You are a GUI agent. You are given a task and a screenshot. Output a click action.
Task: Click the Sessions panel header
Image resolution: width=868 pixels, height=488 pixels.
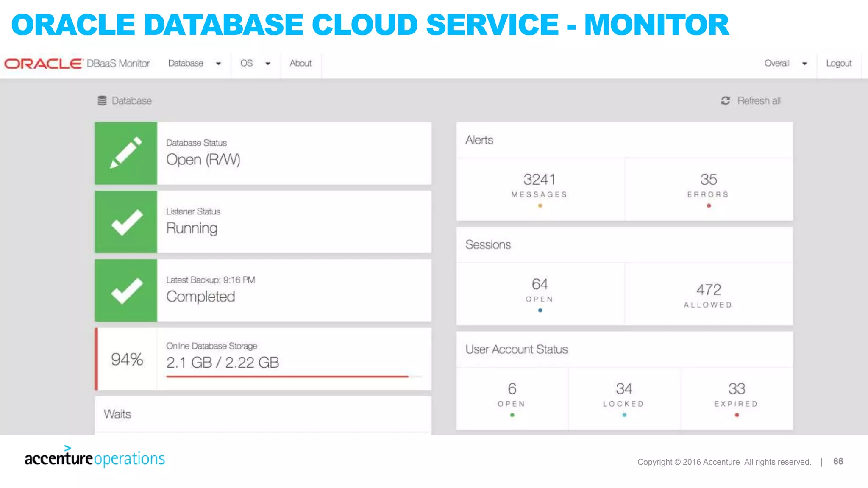coord(624,245)
